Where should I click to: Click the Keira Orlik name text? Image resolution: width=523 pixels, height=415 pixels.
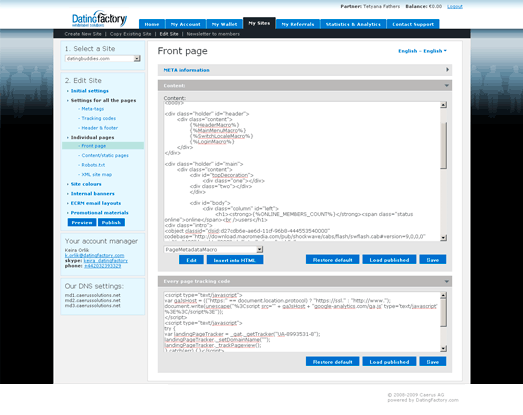tap(77, 250)
